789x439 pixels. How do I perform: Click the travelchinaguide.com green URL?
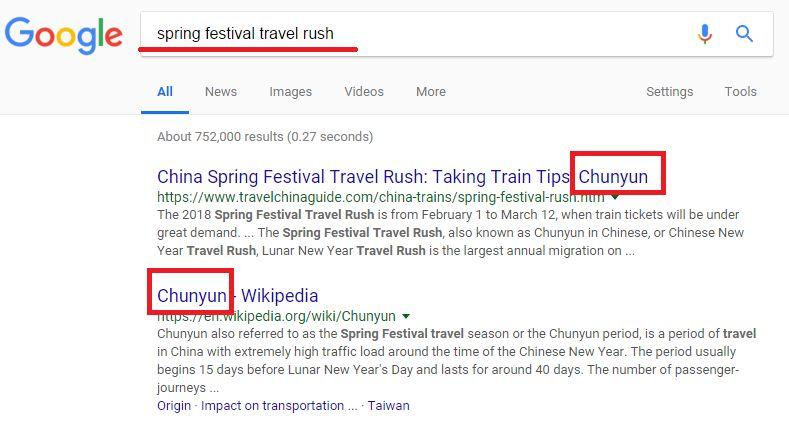(x=381, y=197)
